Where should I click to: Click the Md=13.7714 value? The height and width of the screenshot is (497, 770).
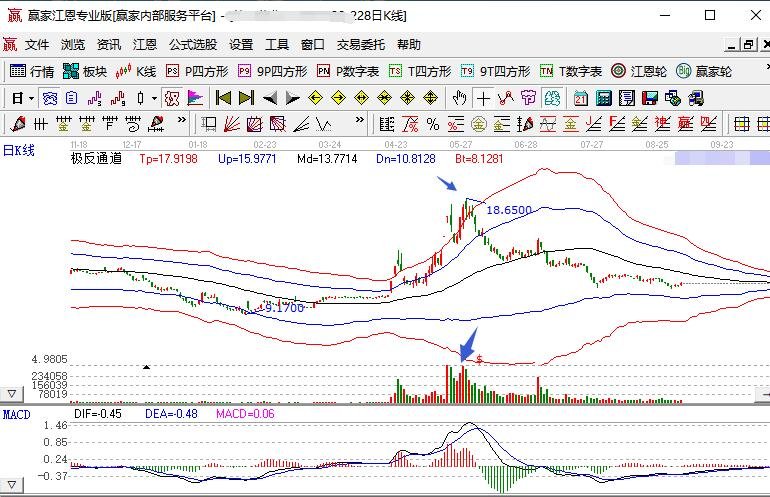[x=327, y=159]
